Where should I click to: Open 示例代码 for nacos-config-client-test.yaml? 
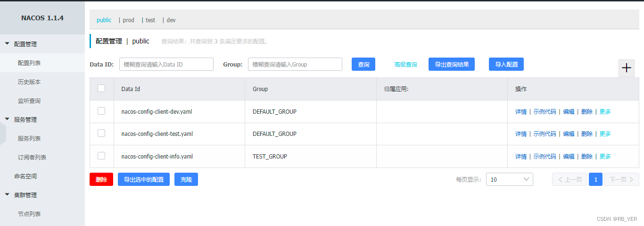click(545, 134)
